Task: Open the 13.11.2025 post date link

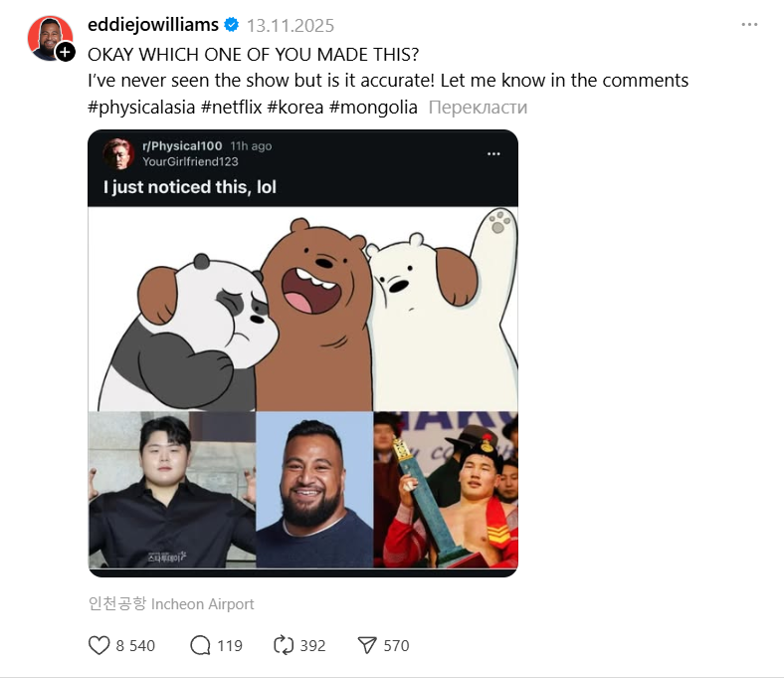Action: coord(291,26)
